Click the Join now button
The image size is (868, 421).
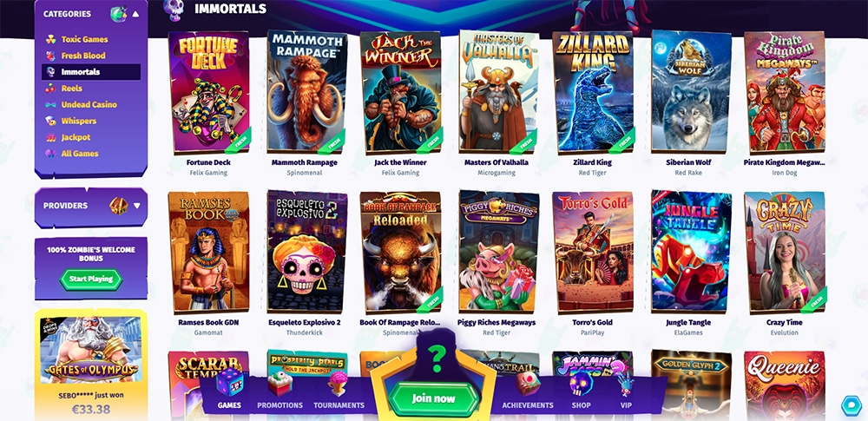[x=433, y=398]
